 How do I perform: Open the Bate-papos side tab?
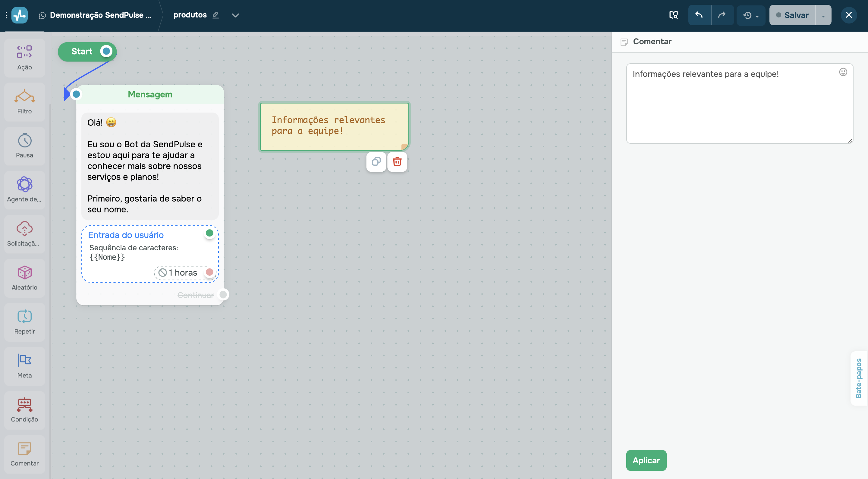[859, 378]
